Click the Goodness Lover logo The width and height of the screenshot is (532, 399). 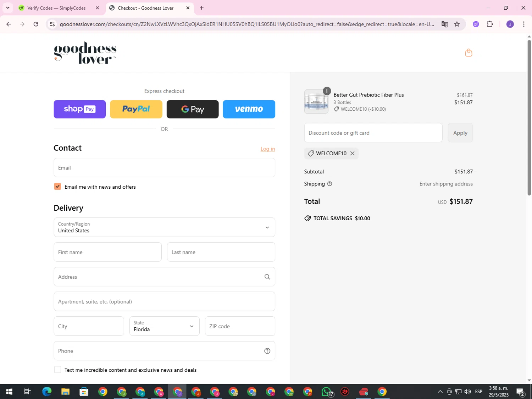pos(85,53)
